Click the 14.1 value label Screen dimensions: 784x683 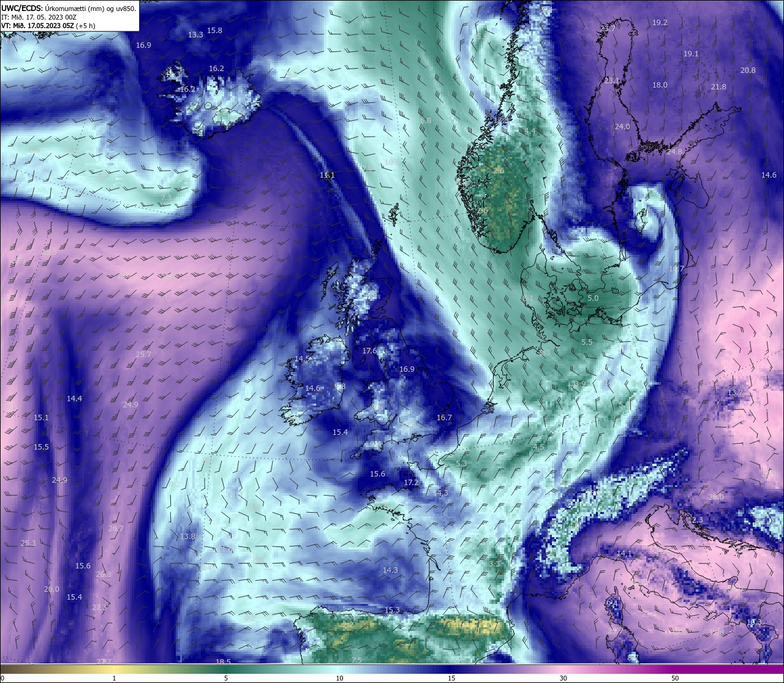624,554
